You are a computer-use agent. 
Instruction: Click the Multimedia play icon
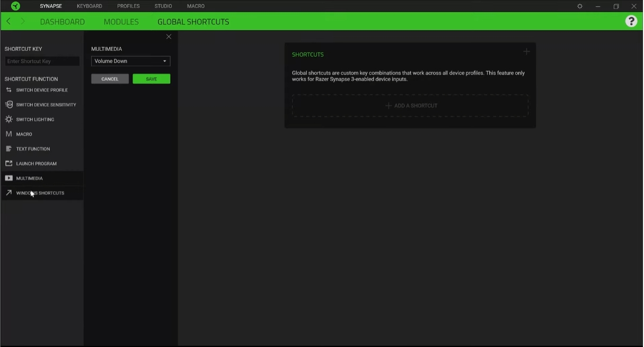(8, 178)
